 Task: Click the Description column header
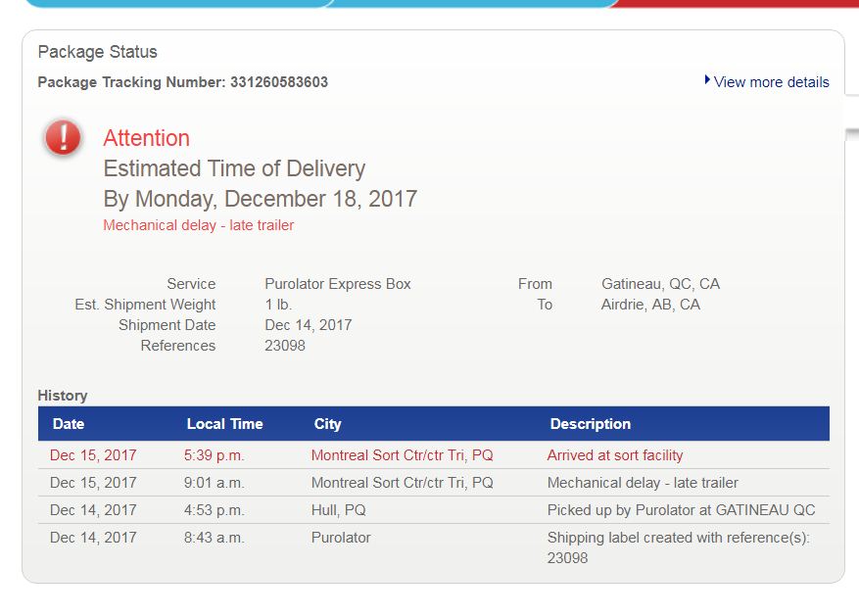click(590, 424)
